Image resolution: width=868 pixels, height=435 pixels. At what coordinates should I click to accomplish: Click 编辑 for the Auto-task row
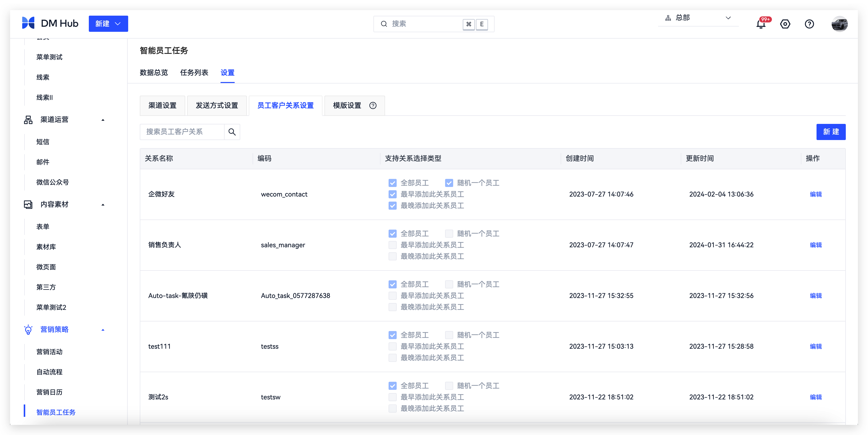tap(816, 296)
